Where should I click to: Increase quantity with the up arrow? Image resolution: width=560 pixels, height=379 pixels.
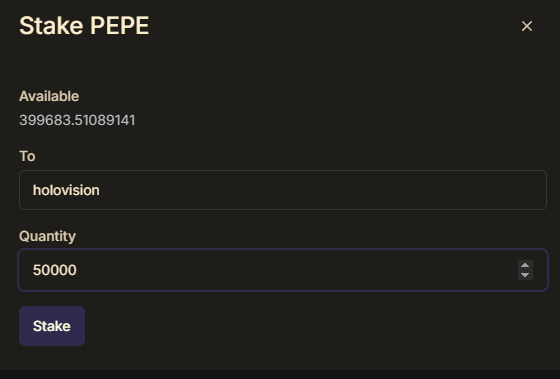(x=525, y=265)
